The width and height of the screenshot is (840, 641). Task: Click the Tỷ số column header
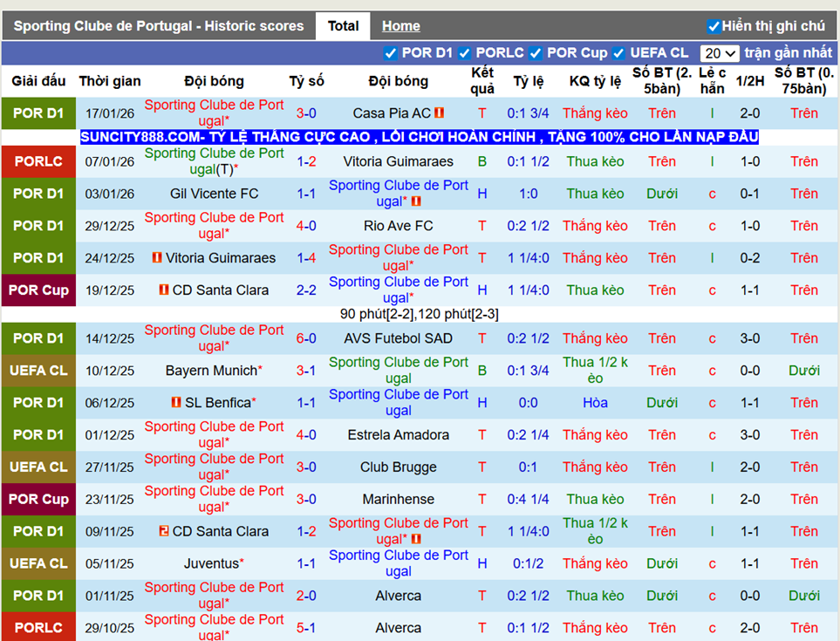(x=306, y=81)
